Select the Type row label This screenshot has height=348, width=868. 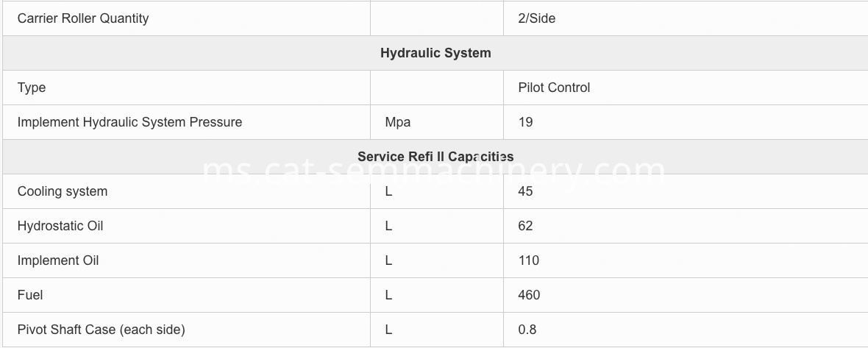32,88
